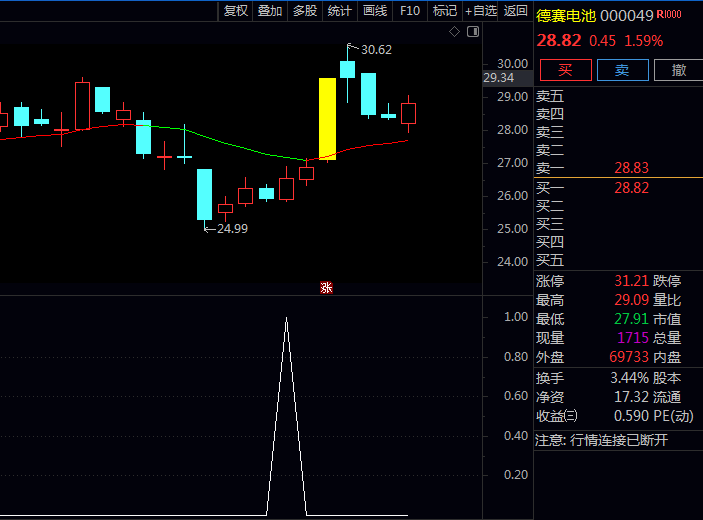Click current price 28.82 in header

click(559, 41)
